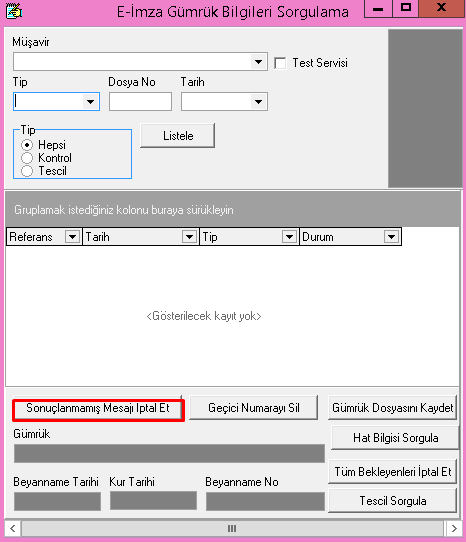Click the Listele button
The width and height of the screenshot is (466, 542).
coord(178,136)
